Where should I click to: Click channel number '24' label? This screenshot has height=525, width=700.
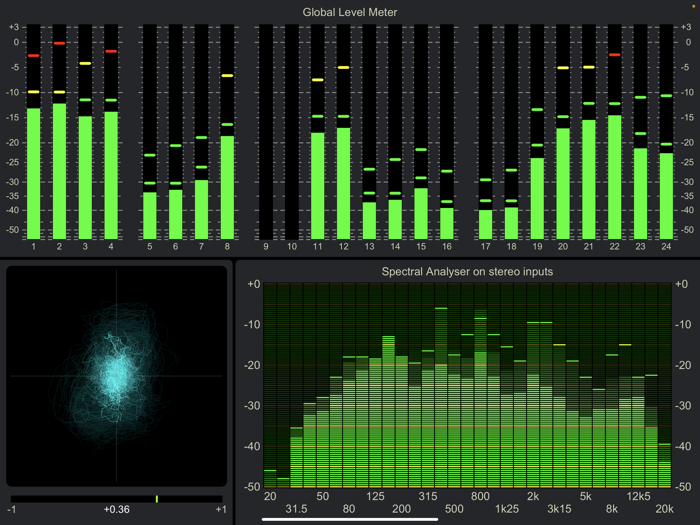point(666,246)
